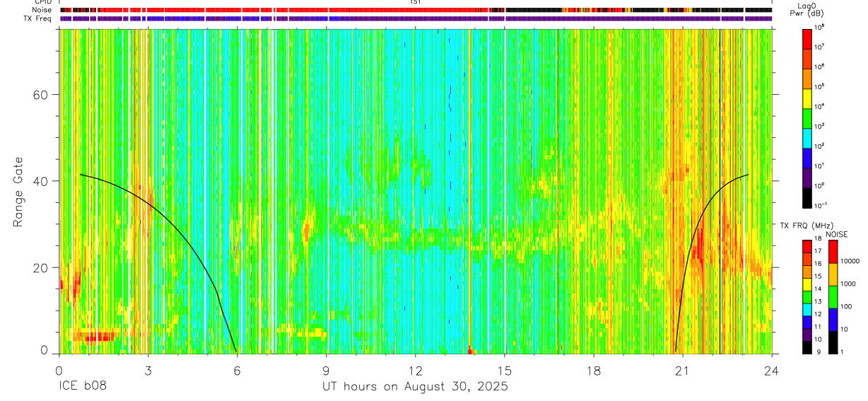Select the 9 tick label on UT hours axis
This screenshot has height=401, width=868.
point(326,371)
